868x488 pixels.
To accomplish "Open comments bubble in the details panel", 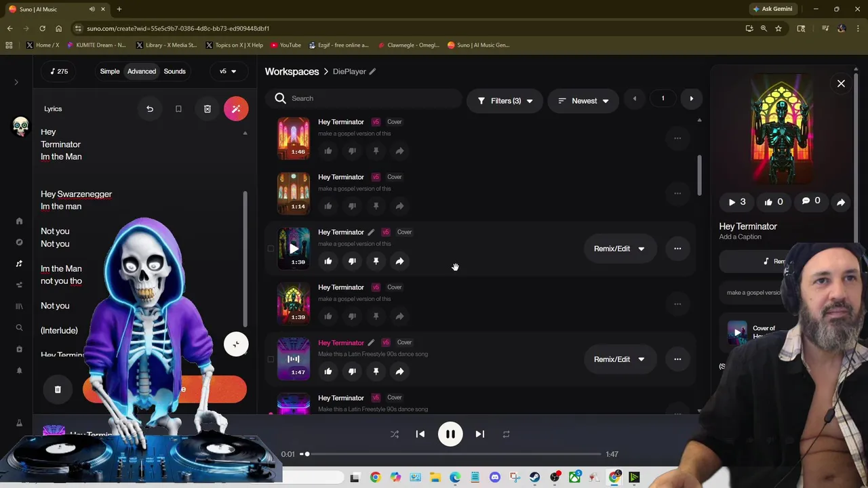I will 811,201.
